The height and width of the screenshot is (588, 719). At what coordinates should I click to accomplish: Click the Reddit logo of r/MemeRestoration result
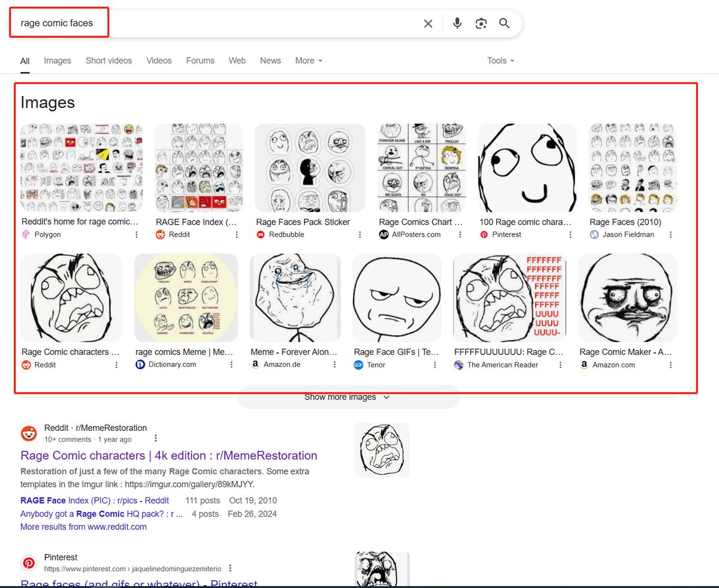pyautogui.click(x=29, y=433)
